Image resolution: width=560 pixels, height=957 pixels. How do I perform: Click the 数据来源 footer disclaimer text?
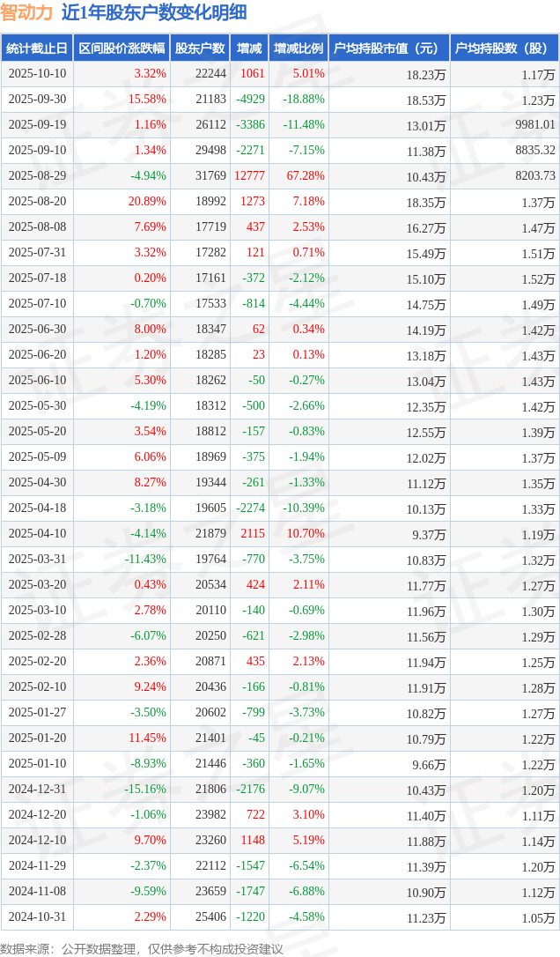coord(142,948)
